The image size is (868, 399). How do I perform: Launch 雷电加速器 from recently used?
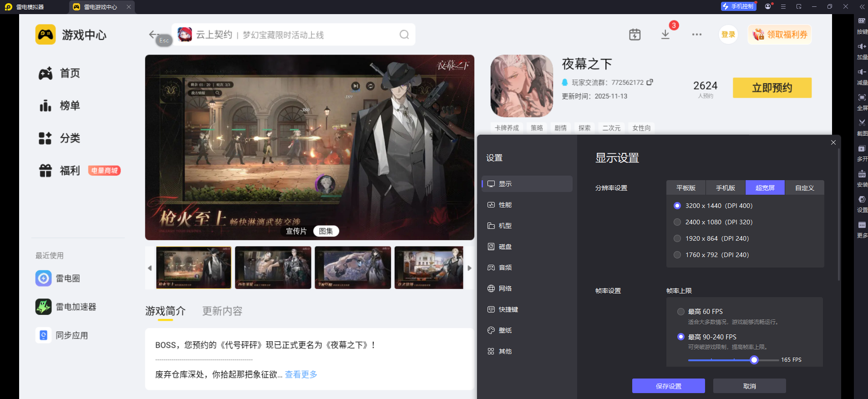click(x=66, y=307)
